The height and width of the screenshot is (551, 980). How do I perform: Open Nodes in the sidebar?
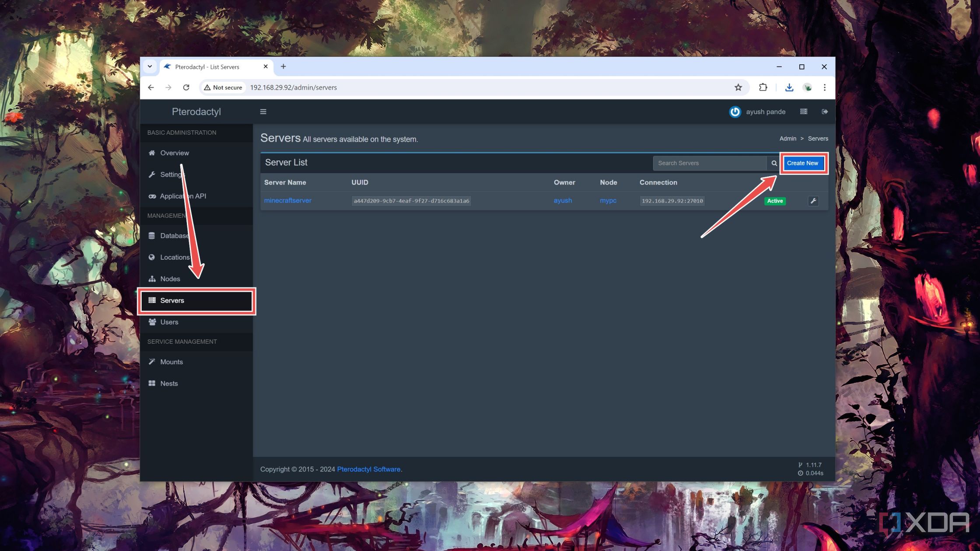tap(196, 279)
